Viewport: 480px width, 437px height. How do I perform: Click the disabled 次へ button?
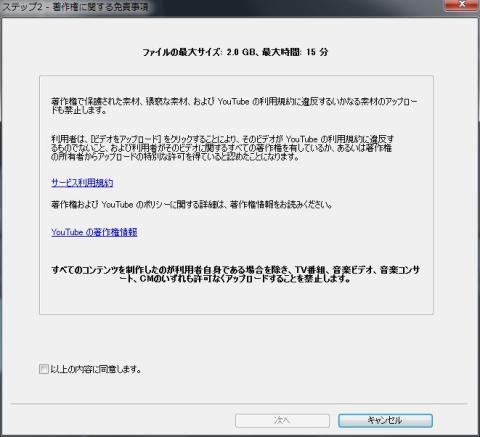coord(282,420)
